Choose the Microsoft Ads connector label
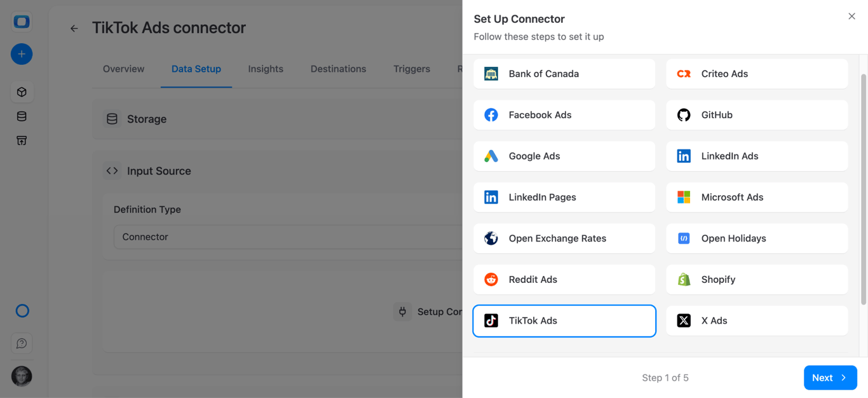Screen dimensions: 868x398 pyautogui.click(x=733, y=197)
